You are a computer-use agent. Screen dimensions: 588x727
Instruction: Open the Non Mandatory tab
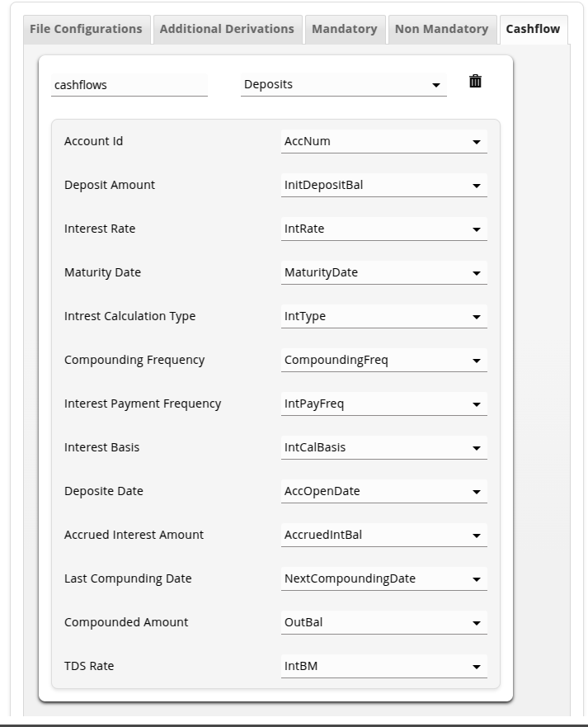click(x=441, y=29)
